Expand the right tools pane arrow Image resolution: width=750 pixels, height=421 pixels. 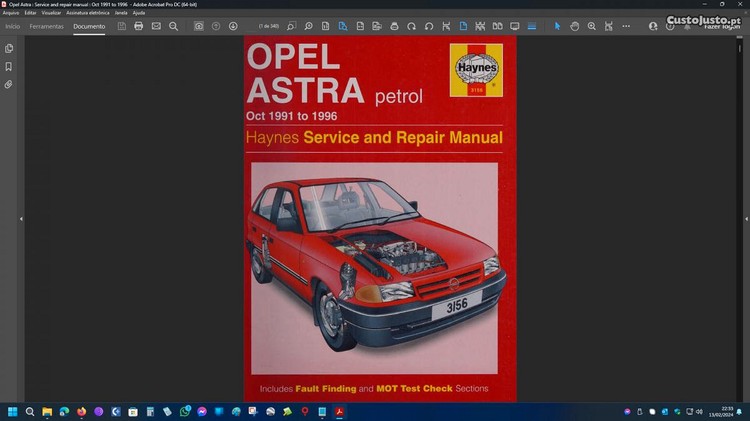pos(746,219)
